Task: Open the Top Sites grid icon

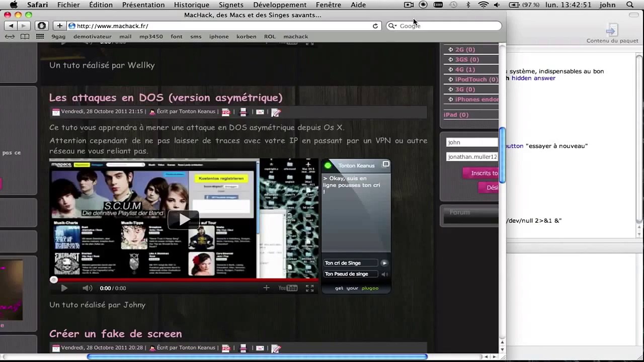Action: (x=40, y=37)
